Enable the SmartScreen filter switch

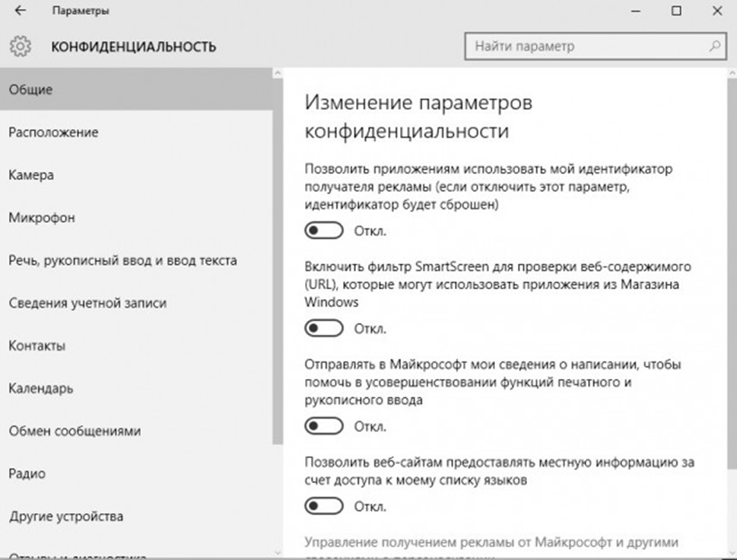tap(324, 329)
